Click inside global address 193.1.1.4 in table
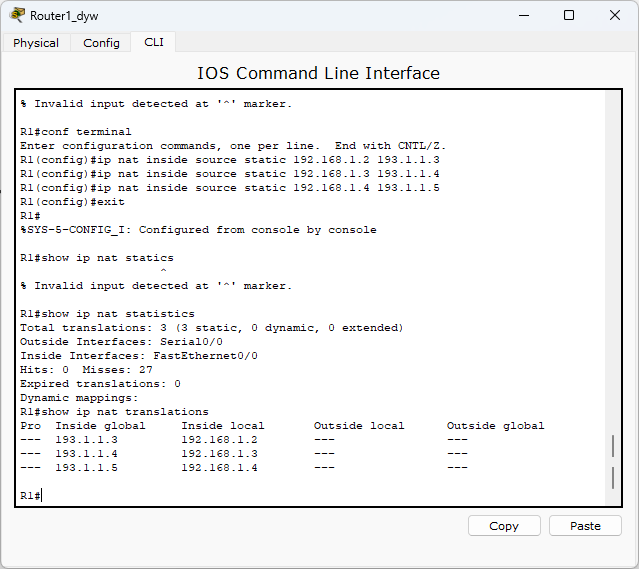The width and height of the screenshot is (639, 569). tap(86, 454)
